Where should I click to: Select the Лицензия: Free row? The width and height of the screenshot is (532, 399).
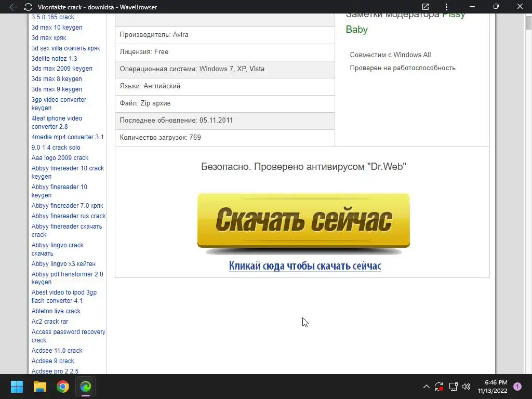point(225,52)
